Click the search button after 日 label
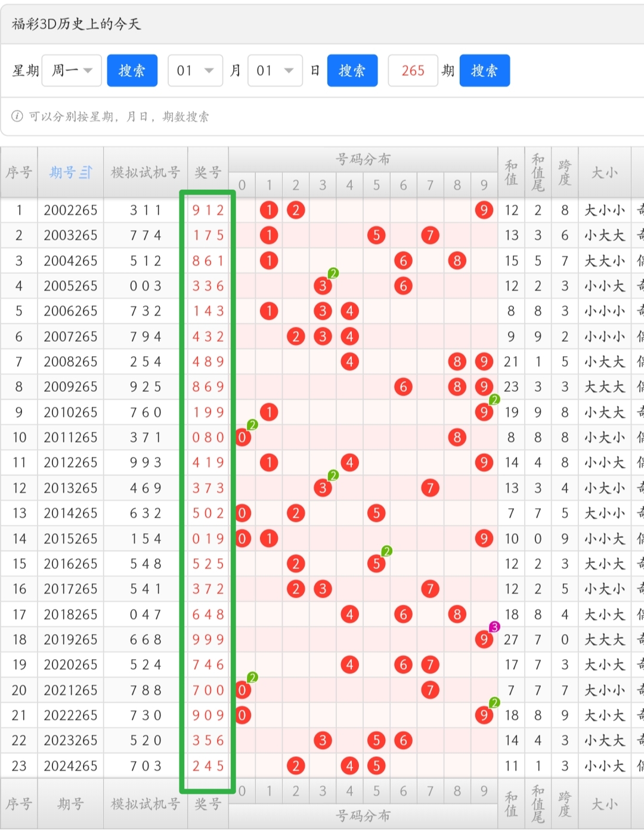This screenshot has height=838, width=644. coord(352,70)
